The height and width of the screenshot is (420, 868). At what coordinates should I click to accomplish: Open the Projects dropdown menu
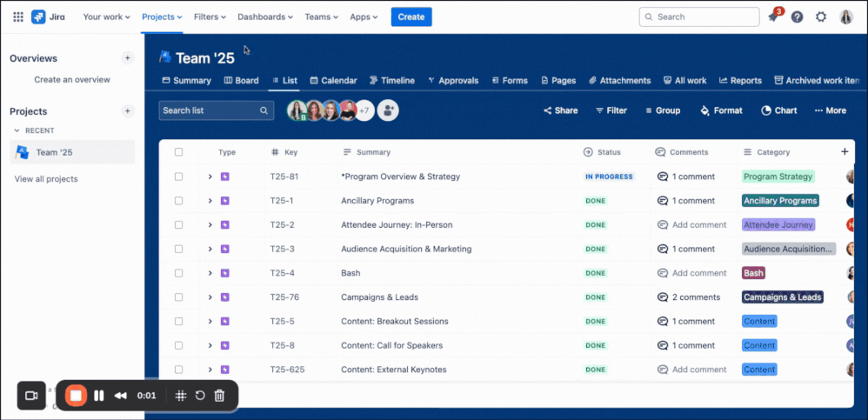pos(162,17)
